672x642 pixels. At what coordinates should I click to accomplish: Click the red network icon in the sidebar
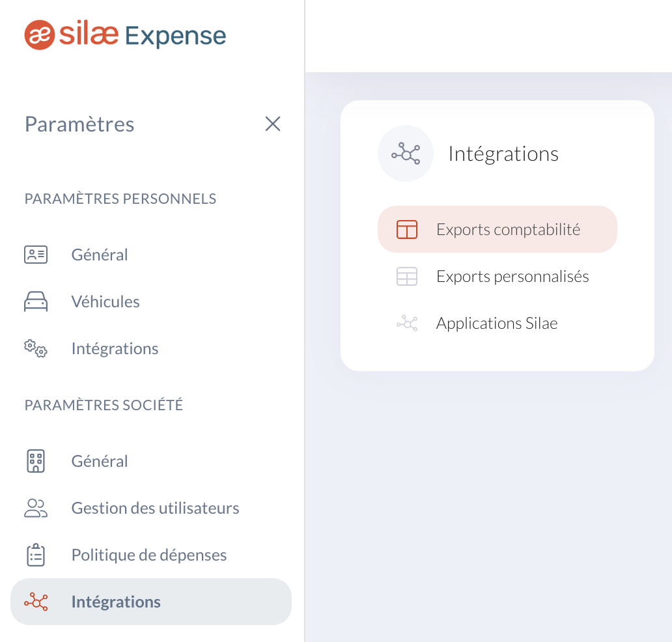point(36,602)
